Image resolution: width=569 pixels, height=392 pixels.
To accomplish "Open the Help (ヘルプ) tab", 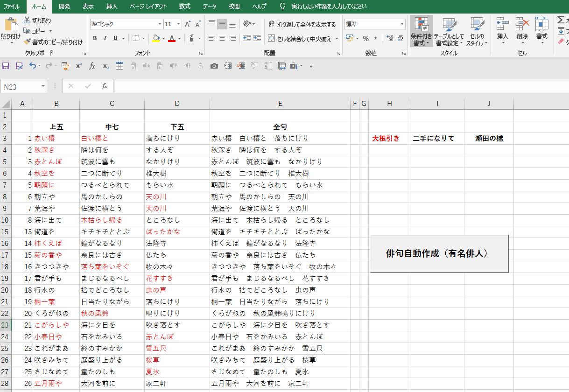I will 259,7.
